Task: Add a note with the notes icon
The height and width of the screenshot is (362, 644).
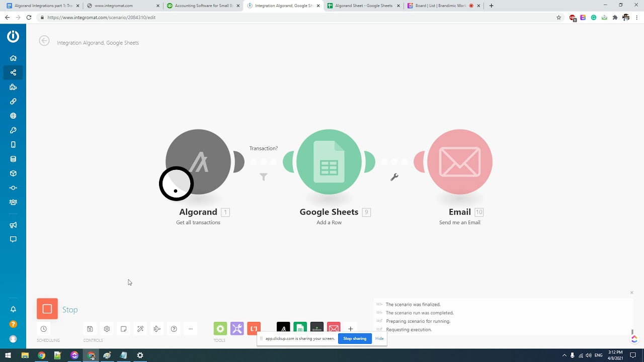Action: [123, 329]
